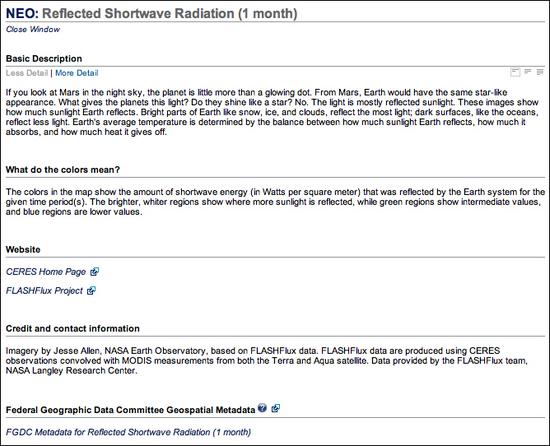
Task: Click the full detail level icon
Action: tap(540, 72)
